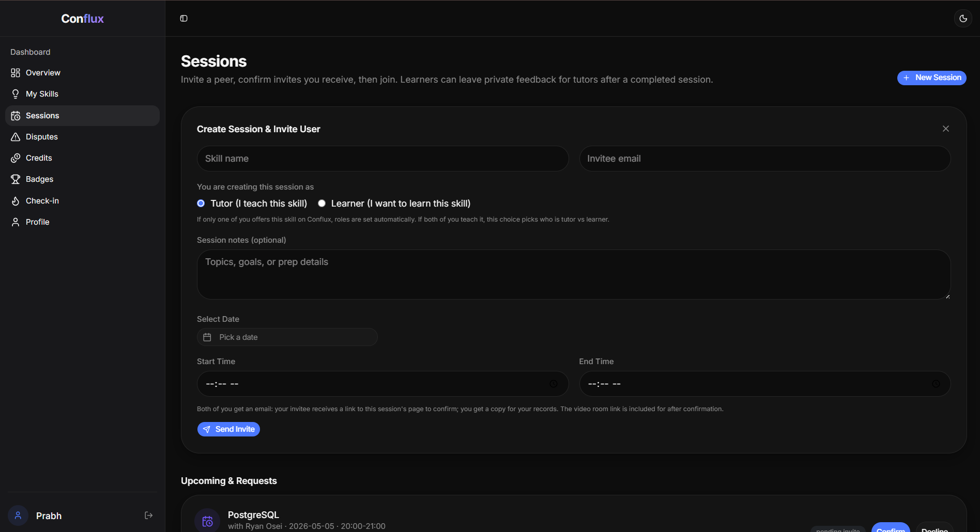
Task: Click the New Session button
Action: [931, 78]
